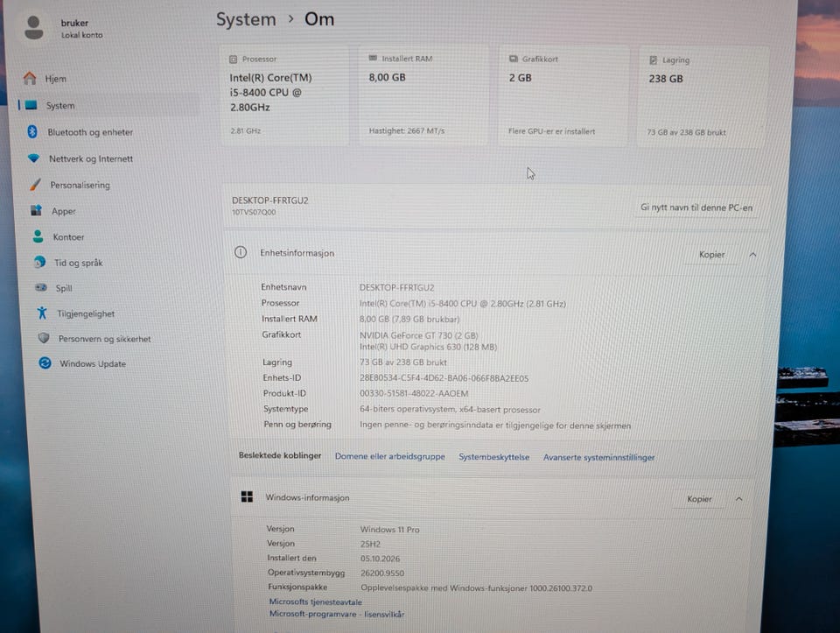Open Domene eller arbeidsgruppe link
The height and width of the screenshot is (633, 840).
[x=390, y=456]
